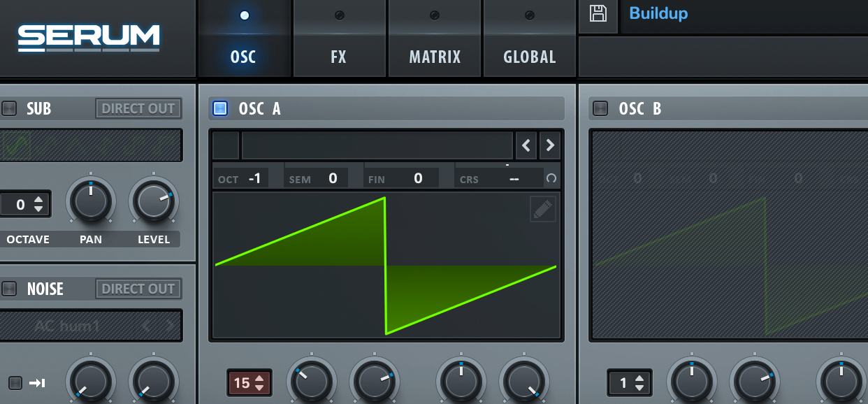Click the OSC A saw waveform display
The height and width of the screenshot is (404, 868).
(x=386, y=266)
